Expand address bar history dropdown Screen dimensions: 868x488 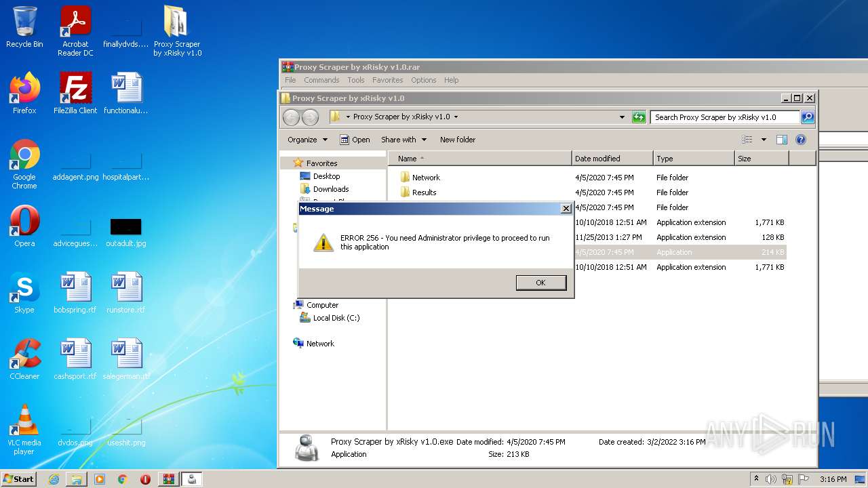[x=622, y=117]
